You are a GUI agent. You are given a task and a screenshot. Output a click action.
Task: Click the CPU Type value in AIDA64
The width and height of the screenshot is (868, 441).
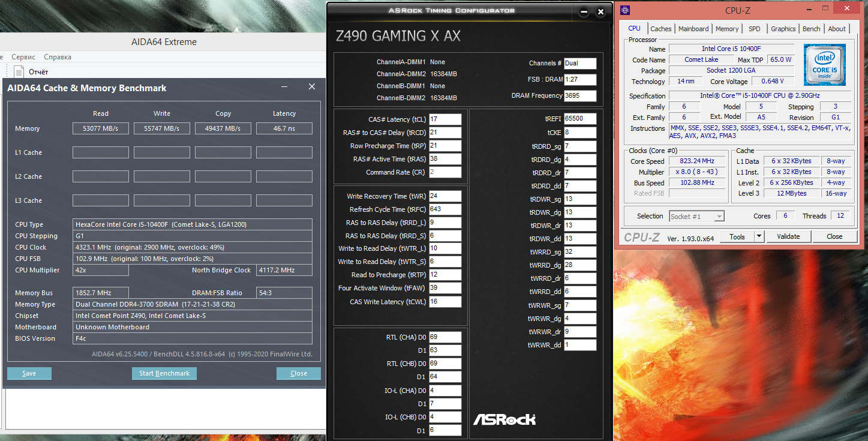(x=193, y=224)
